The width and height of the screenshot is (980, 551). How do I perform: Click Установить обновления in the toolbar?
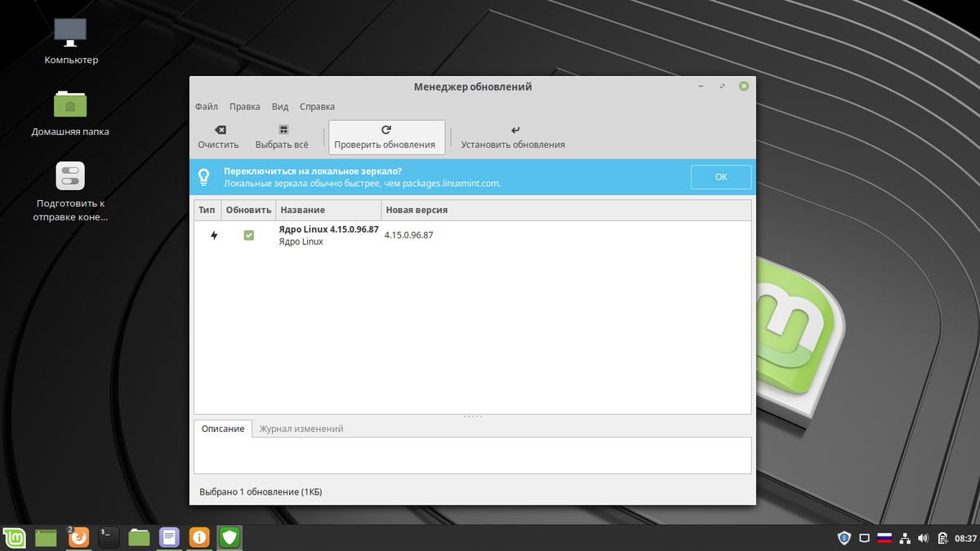tap(511, 136)
